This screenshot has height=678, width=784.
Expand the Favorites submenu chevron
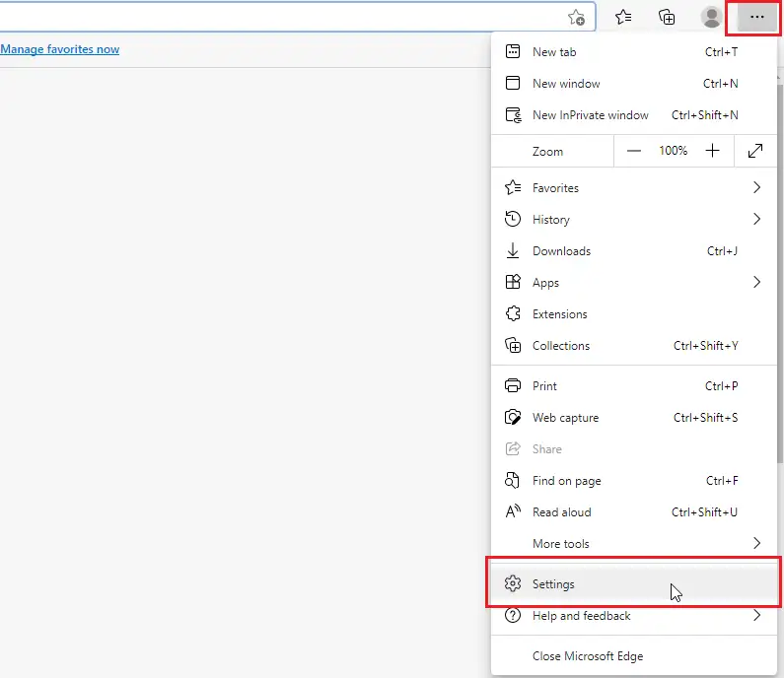(x=756, y=187)
